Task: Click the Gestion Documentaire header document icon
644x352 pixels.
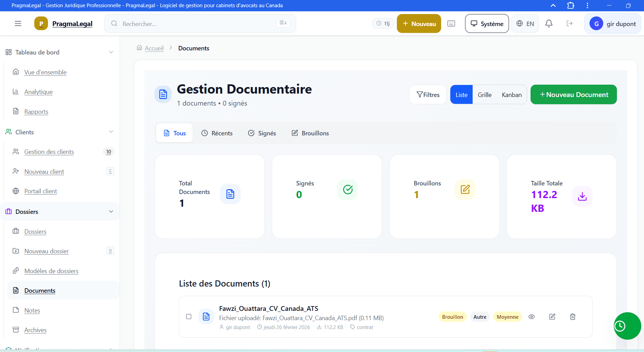Action: [x=163, y=94]
